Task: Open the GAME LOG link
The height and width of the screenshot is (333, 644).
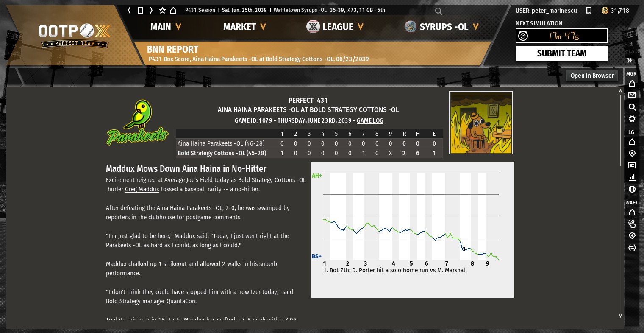Action: point(370,120)
